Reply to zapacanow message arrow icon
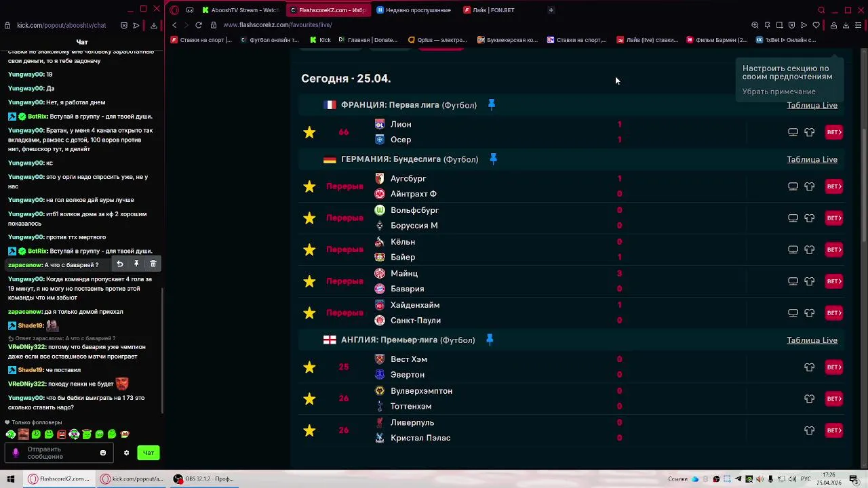The width and height of the screenshot is (868, 488). click(119, 264)
